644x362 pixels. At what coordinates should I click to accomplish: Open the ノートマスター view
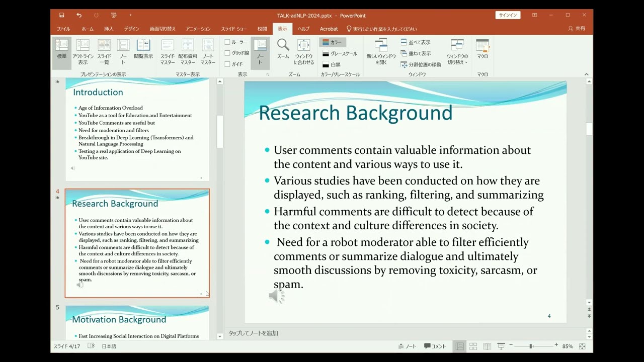coord(208,53)
